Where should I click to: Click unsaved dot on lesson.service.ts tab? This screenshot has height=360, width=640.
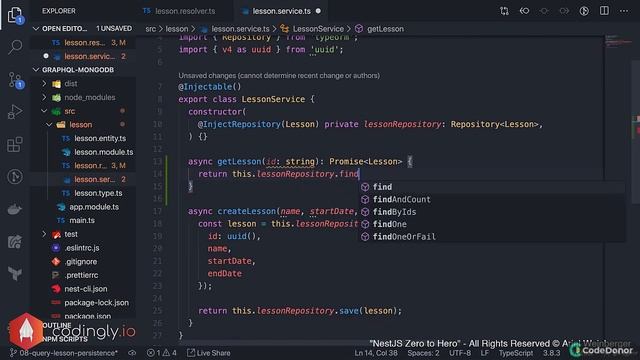click(x=318, y=11)
